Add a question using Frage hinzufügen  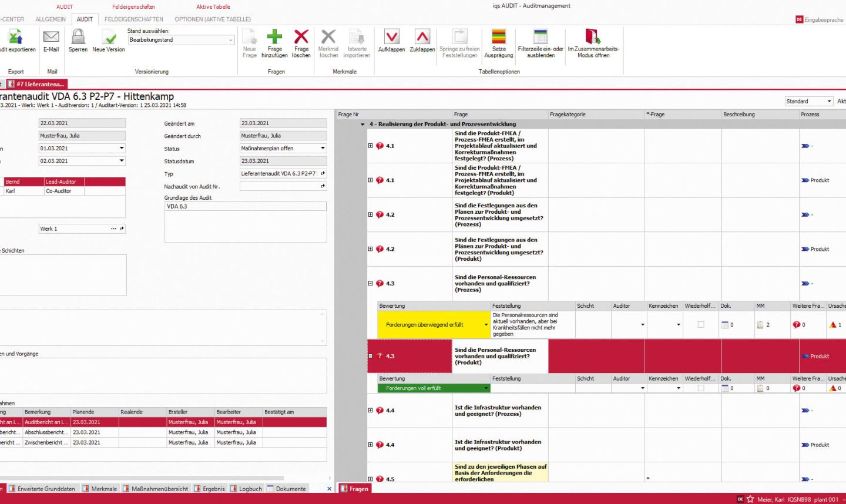point(274,41)
